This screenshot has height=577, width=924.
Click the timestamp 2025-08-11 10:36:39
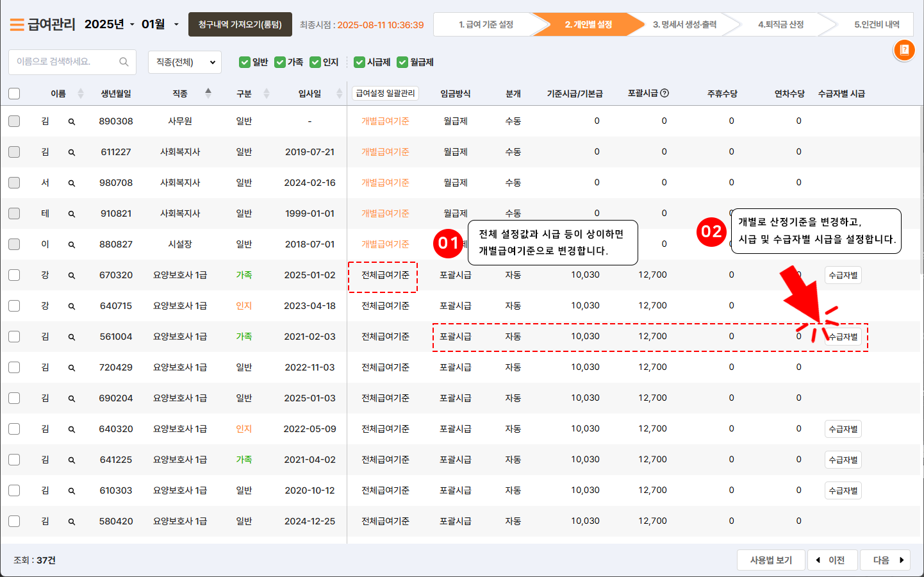click(381, 25)
